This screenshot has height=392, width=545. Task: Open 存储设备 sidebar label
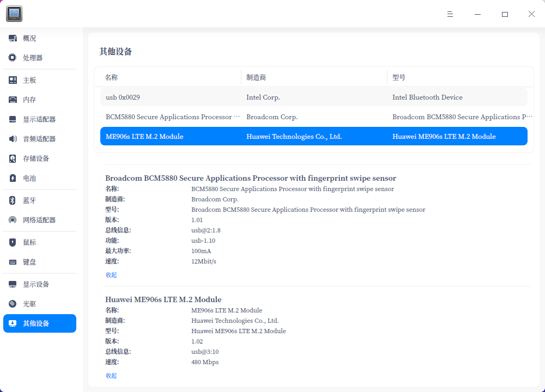coord(36,158)
